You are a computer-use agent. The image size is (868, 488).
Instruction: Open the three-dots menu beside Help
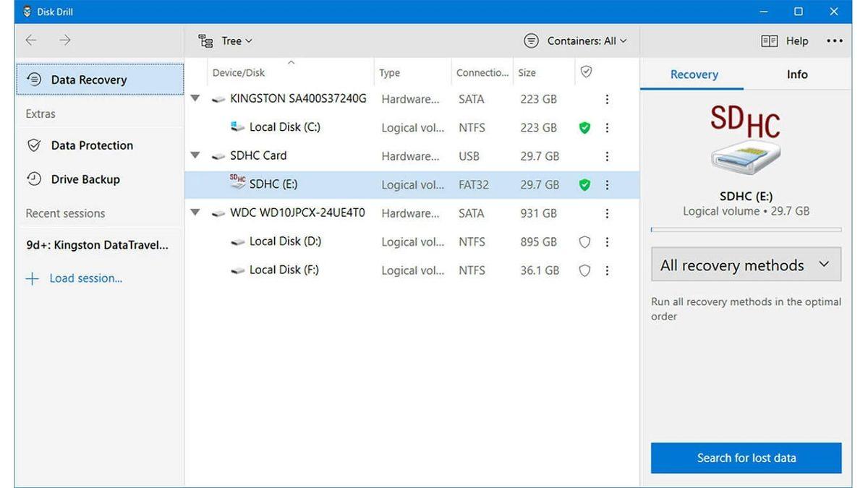834,41
